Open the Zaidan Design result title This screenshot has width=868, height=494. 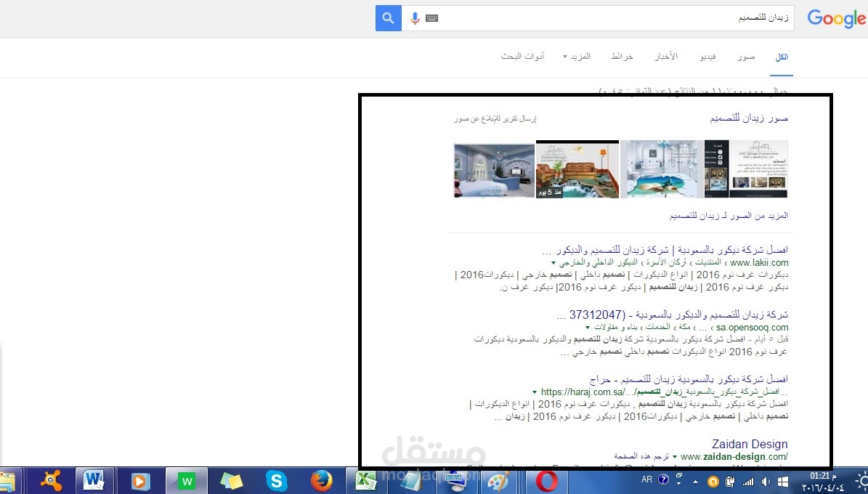[750, 444]
